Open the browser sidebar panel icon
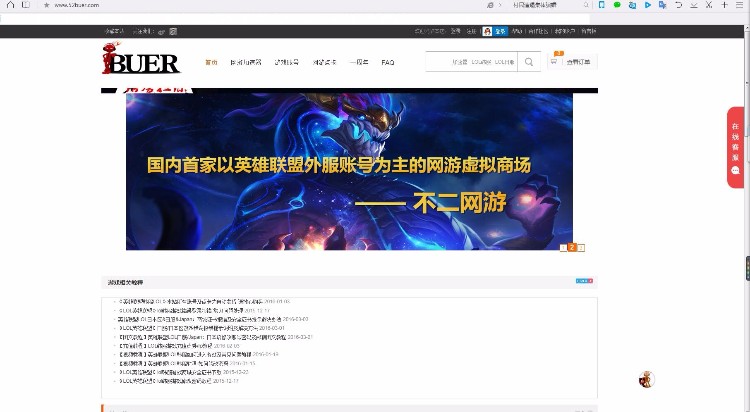The image size is (750, 412). pyautogui.click(x=26, y=5)
